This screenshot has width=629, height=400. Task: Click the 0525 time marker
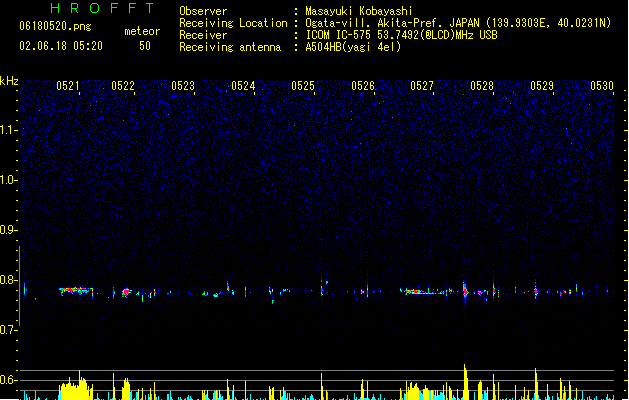click(x=303, y=86)
